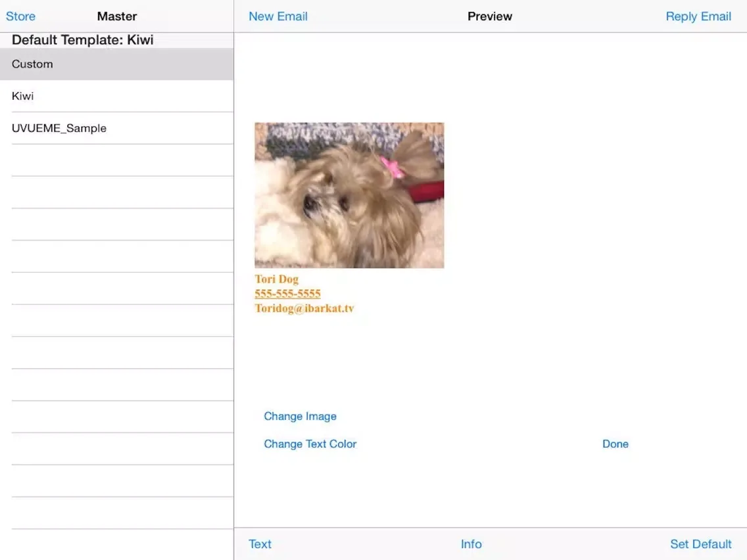Click the dog photo in the signature preview

[x=349, y=195]
